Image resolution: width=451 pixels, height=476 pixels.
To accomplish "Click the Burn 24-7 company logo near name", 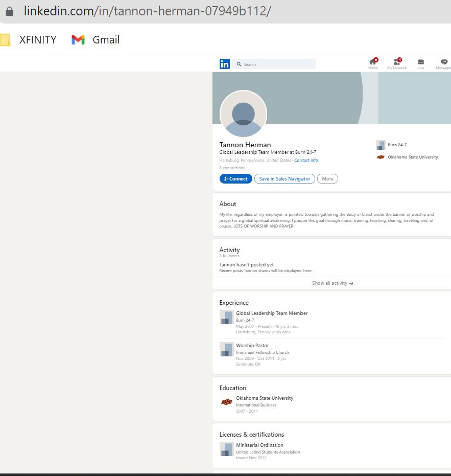I will pos(381,145).
